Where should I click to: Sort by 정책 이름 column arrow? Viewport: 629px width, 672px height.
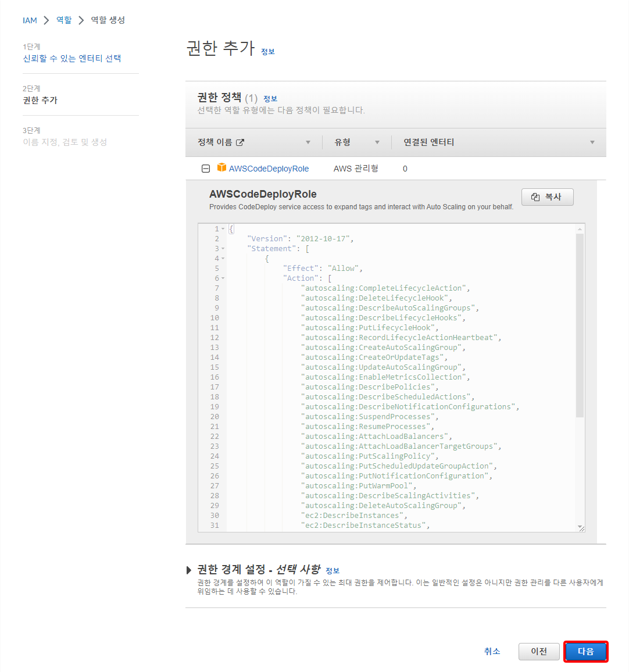(x=308, y=142)
